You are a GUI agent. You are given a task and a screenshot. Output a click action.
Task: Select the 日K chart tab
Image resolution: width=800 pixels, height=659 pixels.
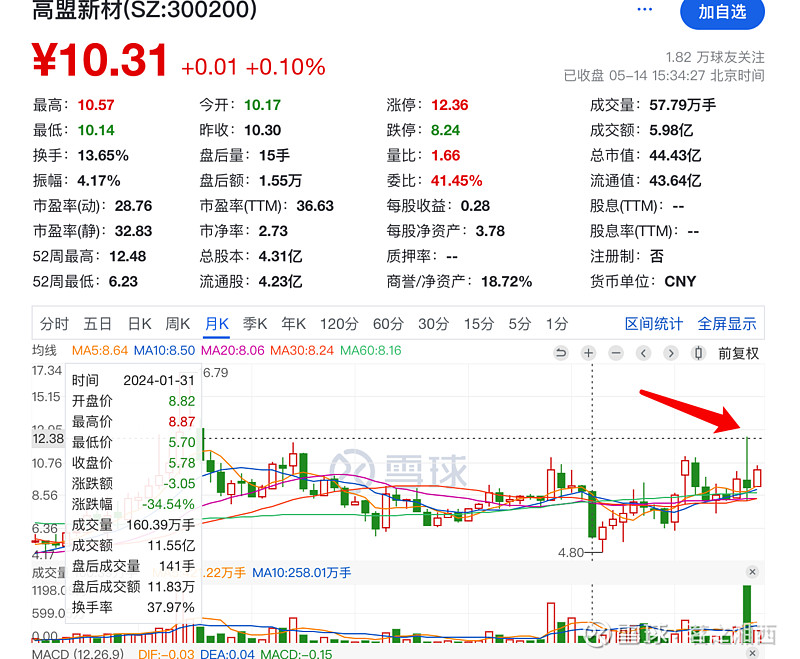point(139,323)
